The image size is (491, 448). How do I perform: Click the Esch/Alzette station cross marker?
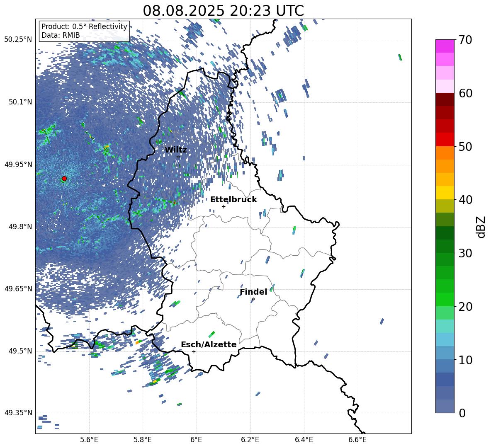[194, 351]
